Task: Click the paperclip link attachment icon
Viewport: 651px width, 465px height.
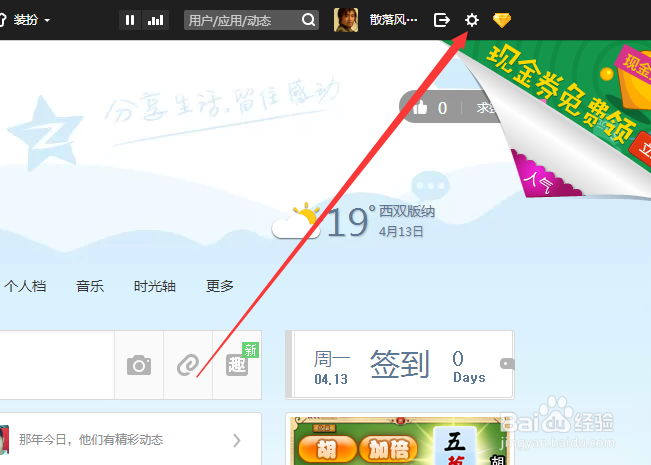Action: [188, 365]
